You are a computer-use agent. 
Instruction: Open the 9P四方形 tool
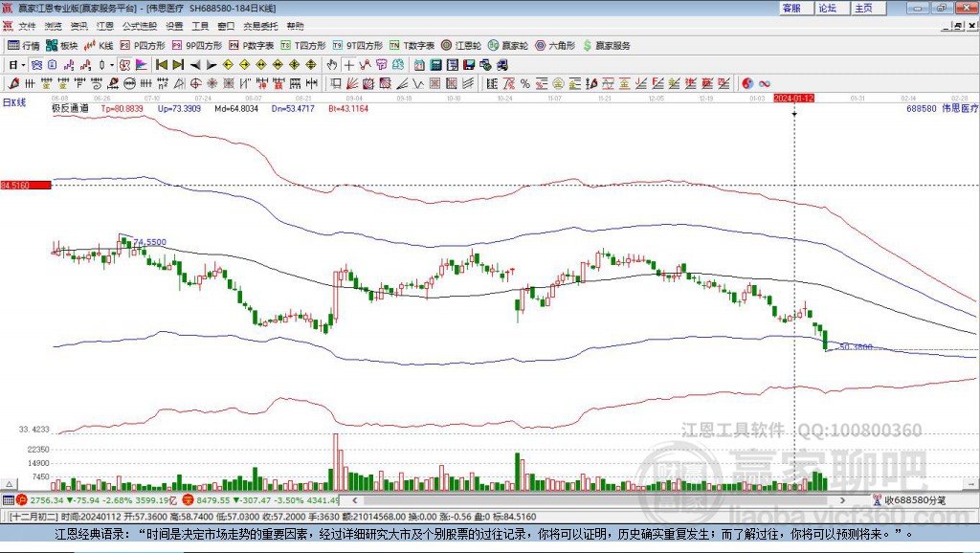[197, 46]
